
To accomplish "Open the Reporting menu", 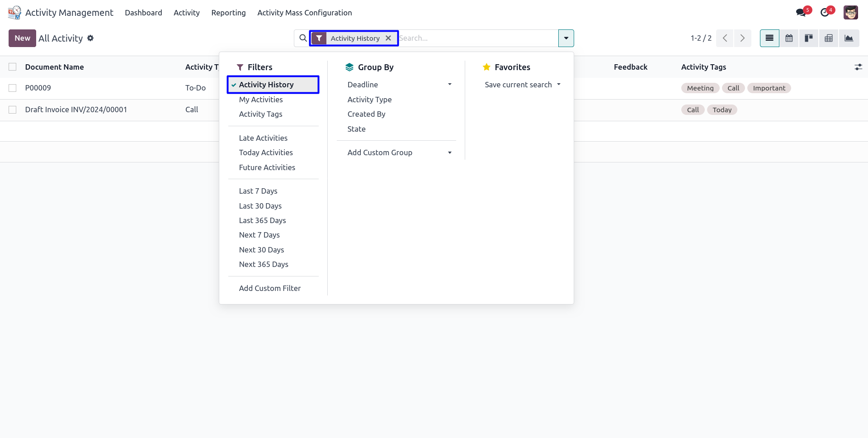I will [x=228, y=13].
